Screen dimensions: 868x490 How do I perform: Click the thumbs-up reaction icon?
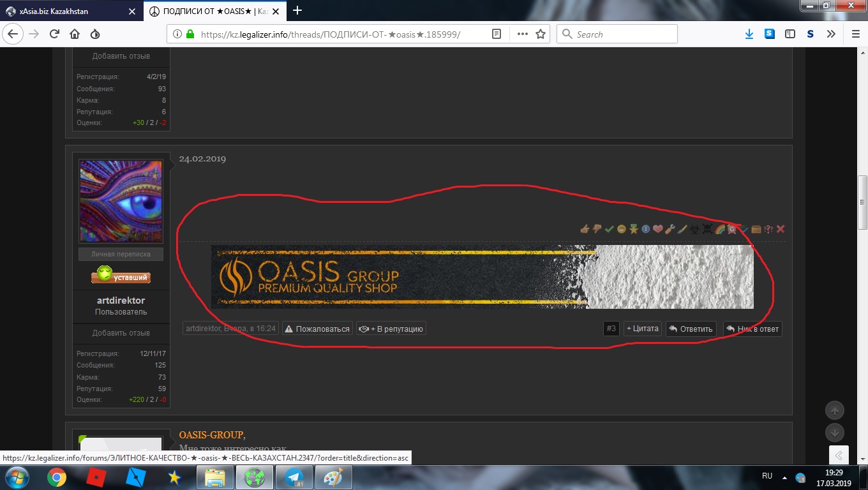click(x=584, y=229)
